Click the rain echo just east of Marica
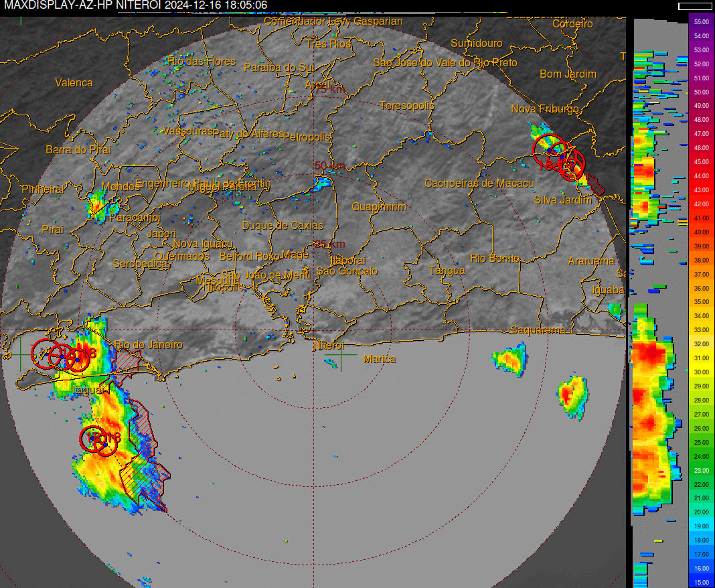The width and height of the screenshot is (715, 588). 510,360
